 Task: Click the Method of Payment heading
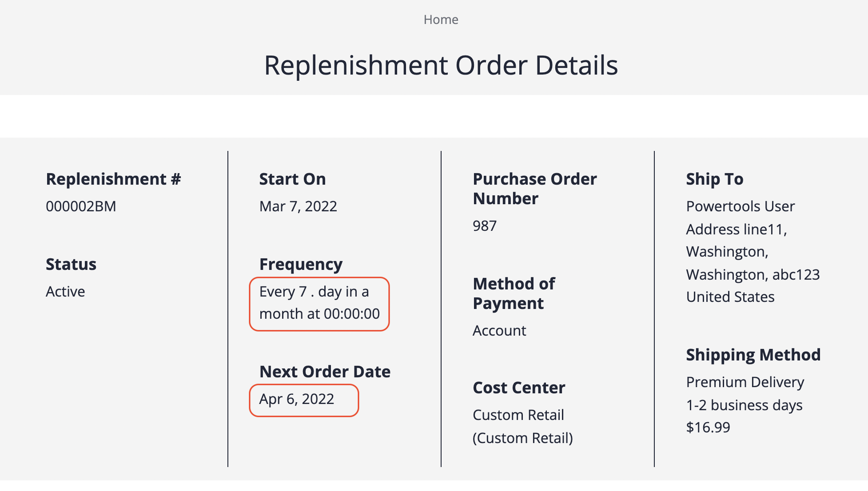[514, 293]
